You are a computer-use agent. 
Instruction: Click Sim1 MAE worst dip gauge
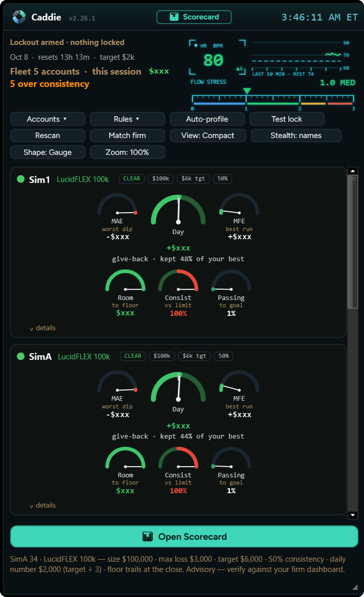point(117,204)
